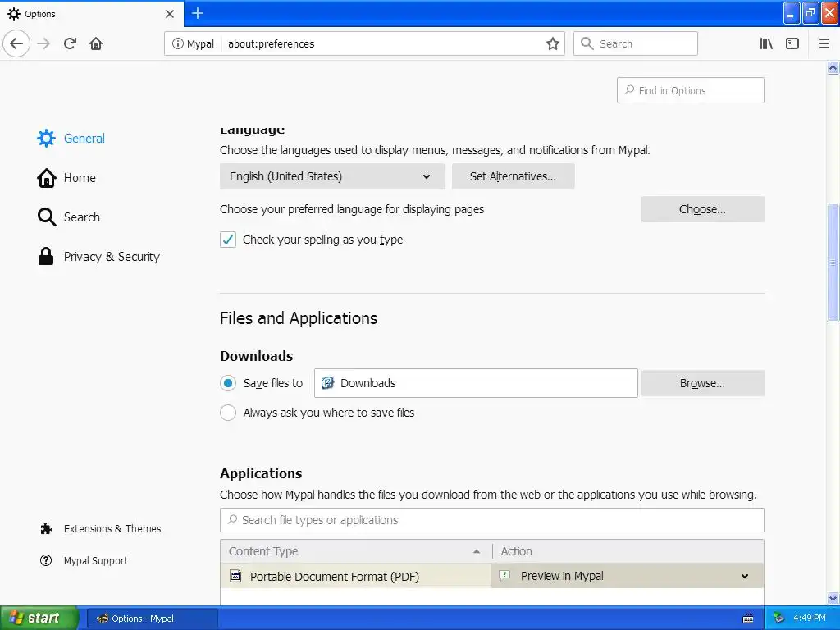
Task: Click the General gear icon in sidebar
Action: pos(46,138)
